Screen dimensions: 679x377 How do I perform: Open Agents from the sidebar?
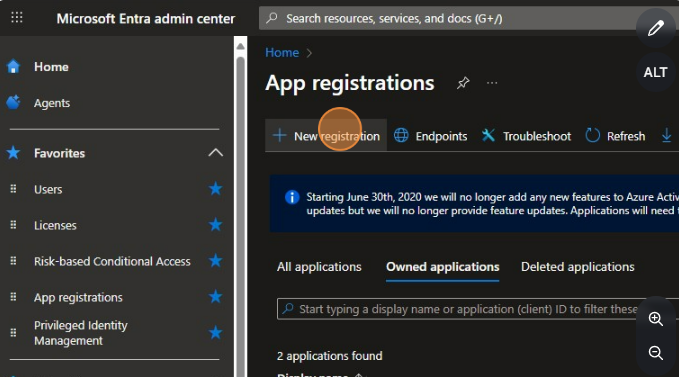click(52, 103)
